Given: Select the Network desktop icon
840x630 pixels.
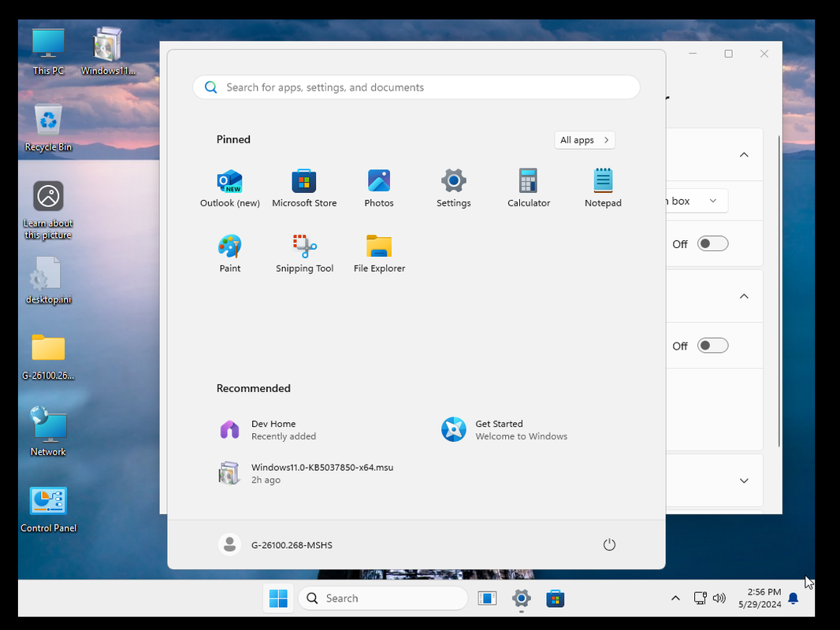Looking at the screenshot, I should click(48, 432).
